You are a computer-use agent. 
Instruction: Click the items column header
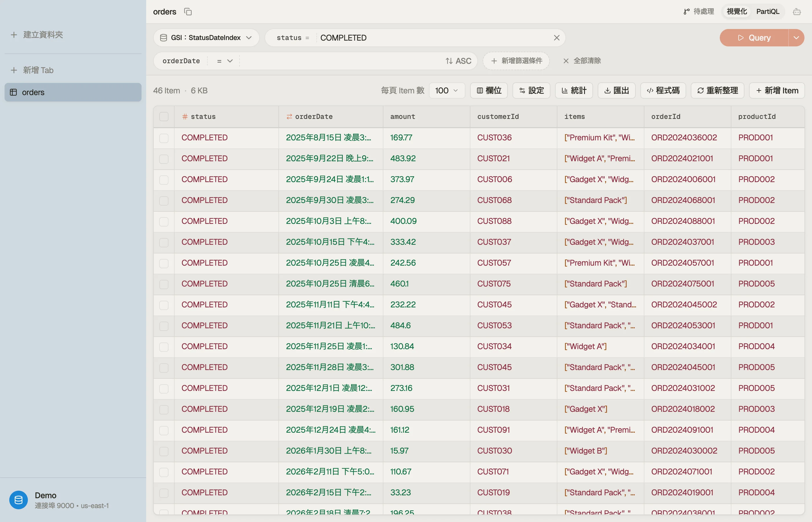click(x=600, y=117)
